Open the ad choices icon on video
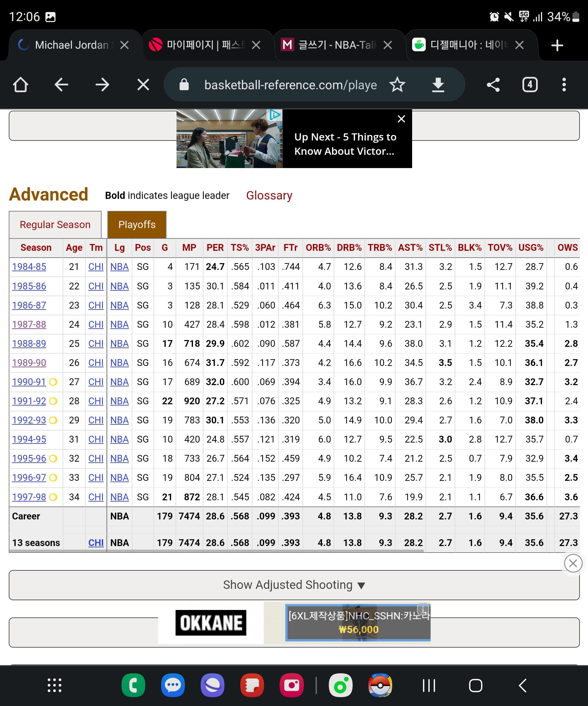 [275, 115]
